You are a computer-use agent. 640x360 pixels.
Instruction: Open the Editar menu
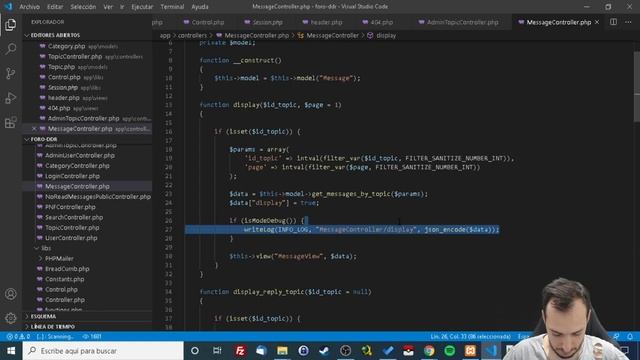55,7
